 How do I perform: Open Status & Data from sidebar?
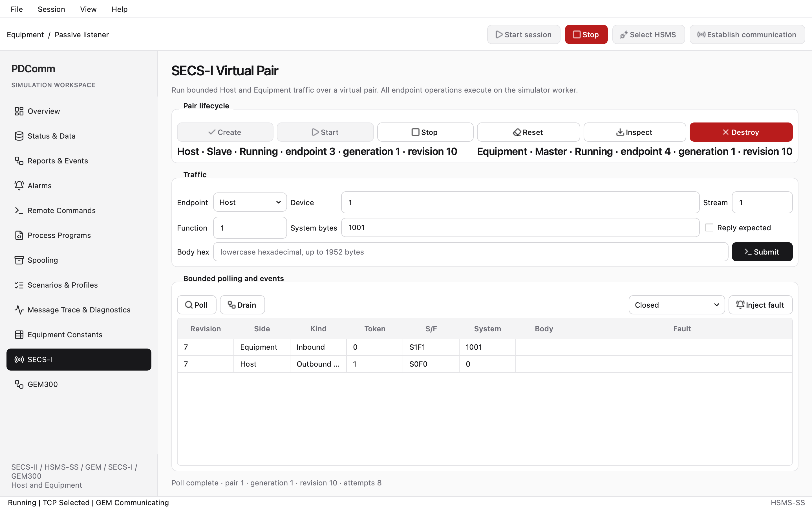coord(79,136)
